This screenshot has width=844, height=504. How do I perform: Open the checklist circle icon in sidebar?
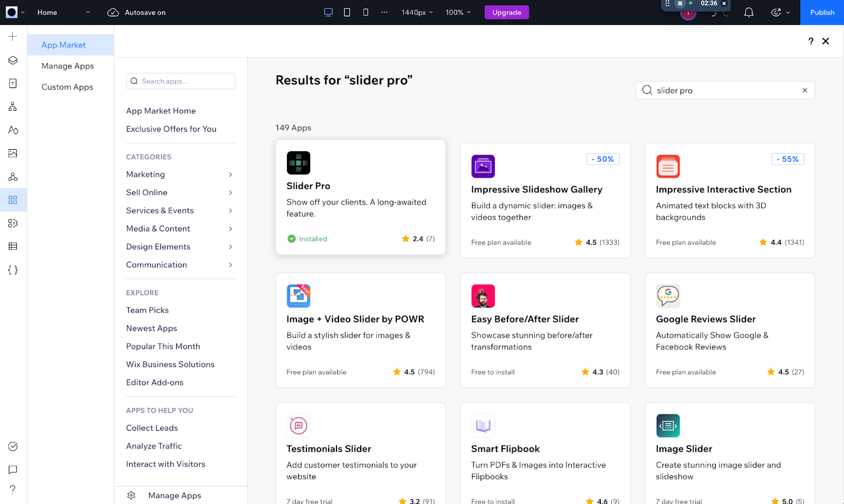pyautogui.click(x=13, y=447)
